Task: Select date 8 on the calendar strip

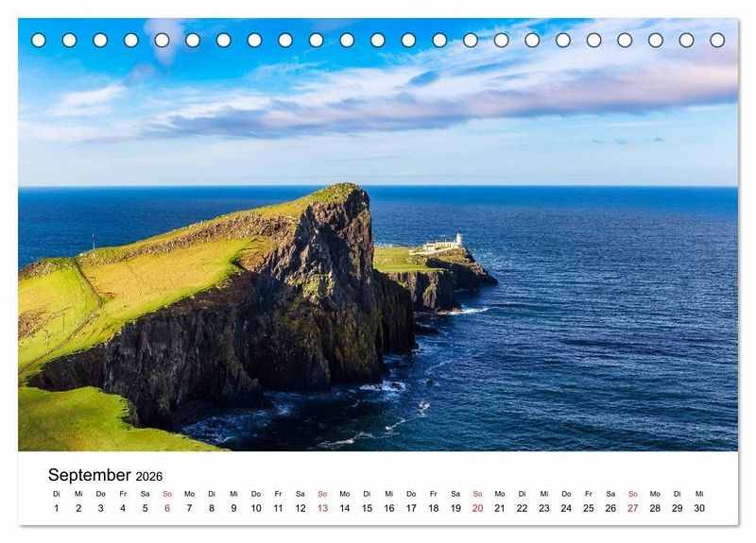Action: [x=212, y=508]
